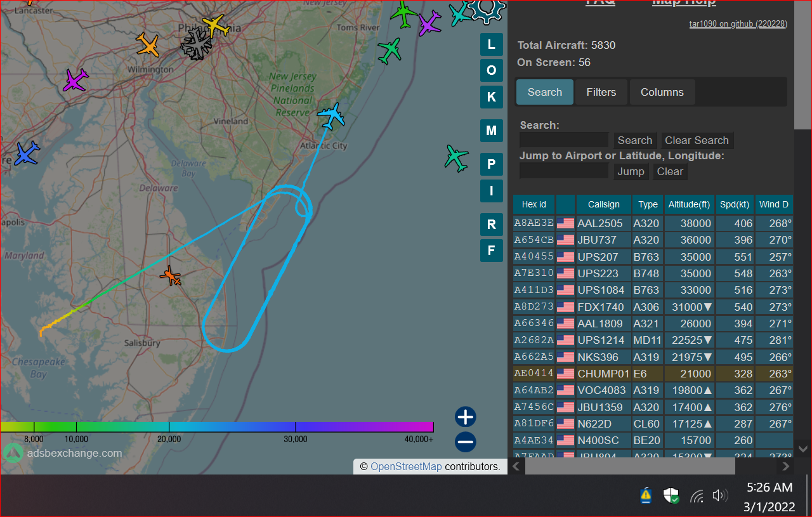
Task: Click the horizontal scrollbar left arrow
Action: click(516, 466)
